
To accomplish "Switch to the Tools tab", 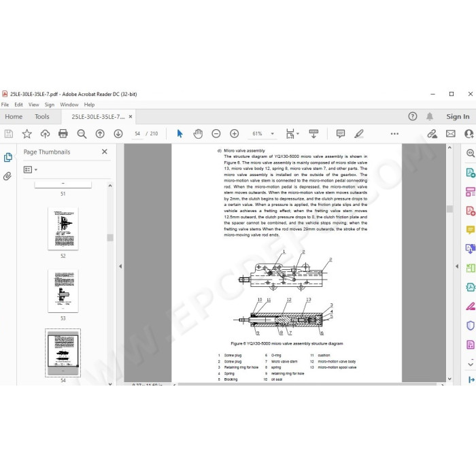I will click(42, 116).
